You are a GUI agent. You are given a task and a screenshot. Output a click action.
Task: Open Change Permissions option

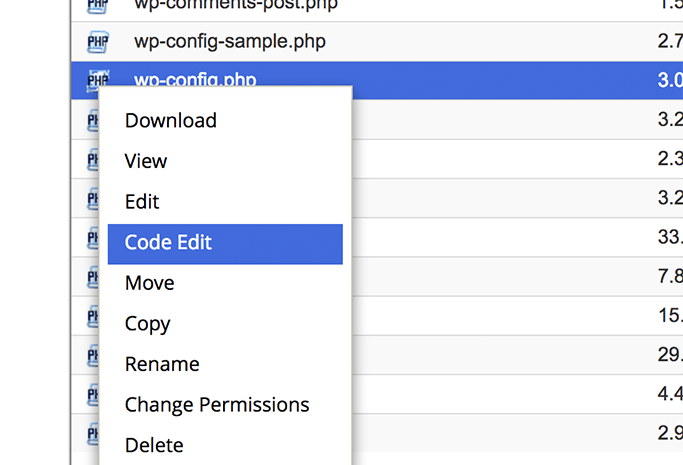(x=217, y=405)
